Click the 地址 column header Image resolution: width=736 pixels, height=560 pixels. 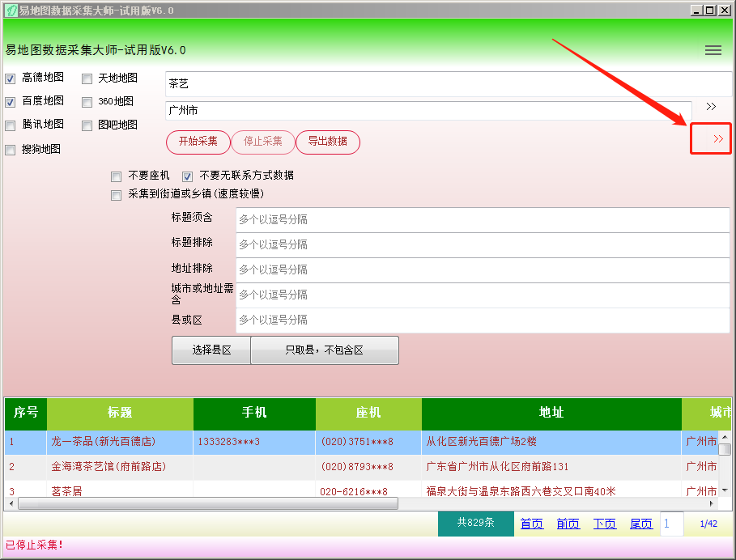[551, 413]
